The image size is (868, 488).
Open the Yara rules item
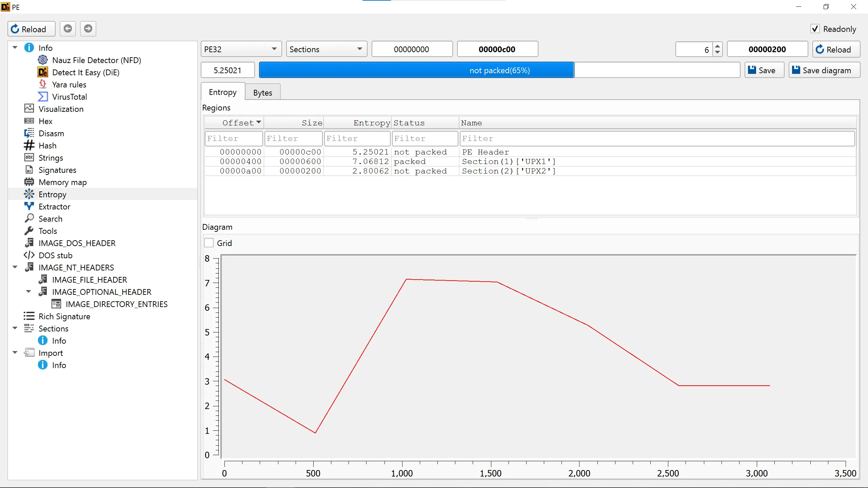tap(69, 85)
